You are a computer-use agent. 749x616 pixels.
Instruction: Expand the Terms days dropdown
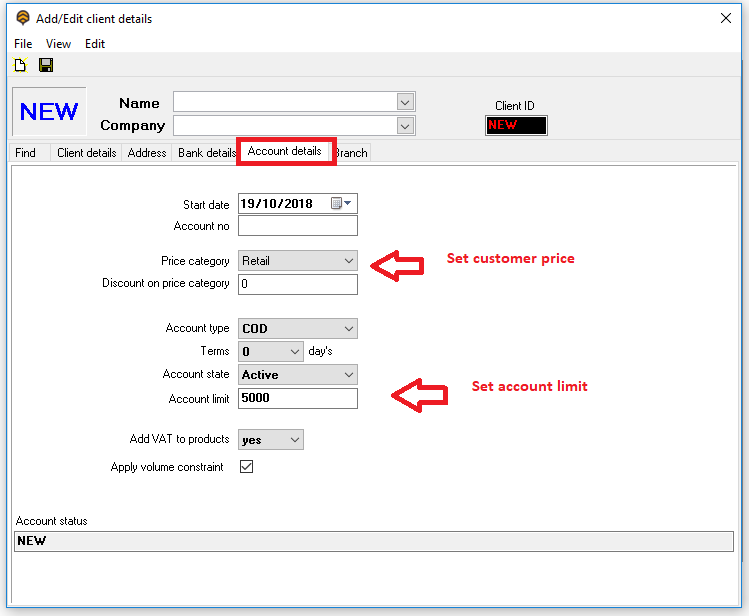click(294, 352)
